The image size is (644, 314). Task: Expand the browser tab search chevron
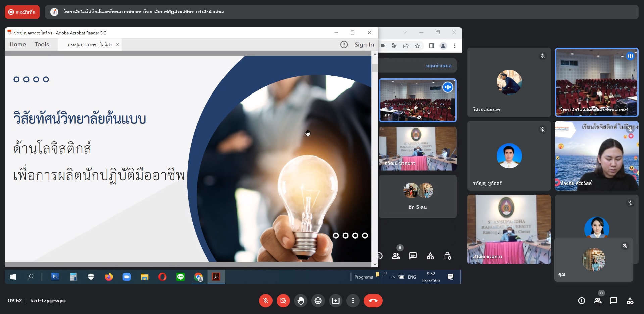405,33
